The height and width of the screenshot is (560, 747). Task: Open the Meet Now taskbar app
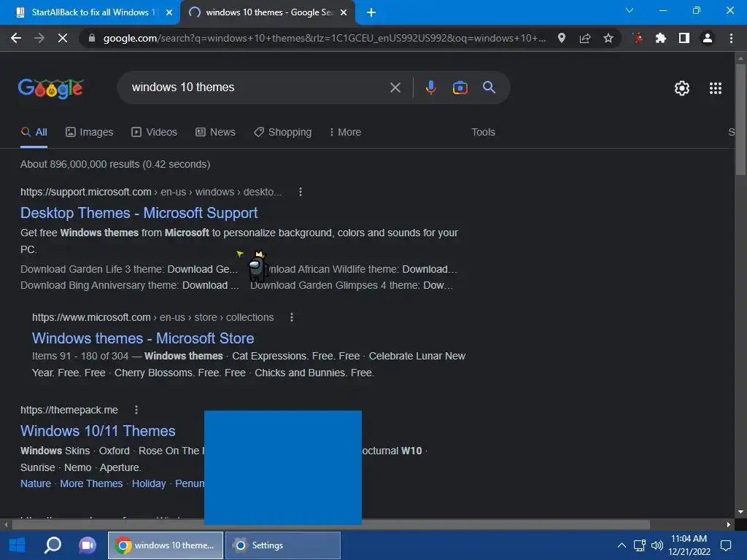[88, 545]
